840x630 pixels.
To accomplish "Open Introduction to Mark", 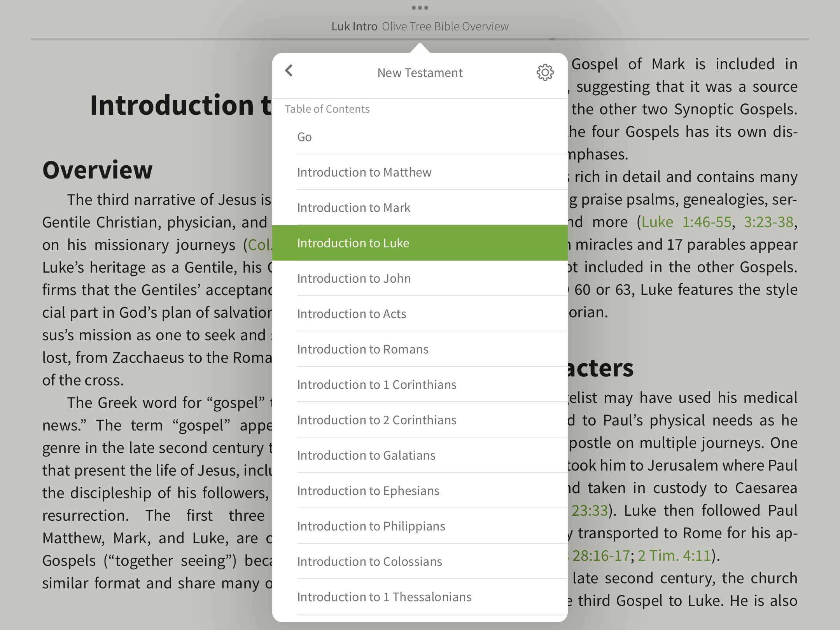I will click(353, 208).
